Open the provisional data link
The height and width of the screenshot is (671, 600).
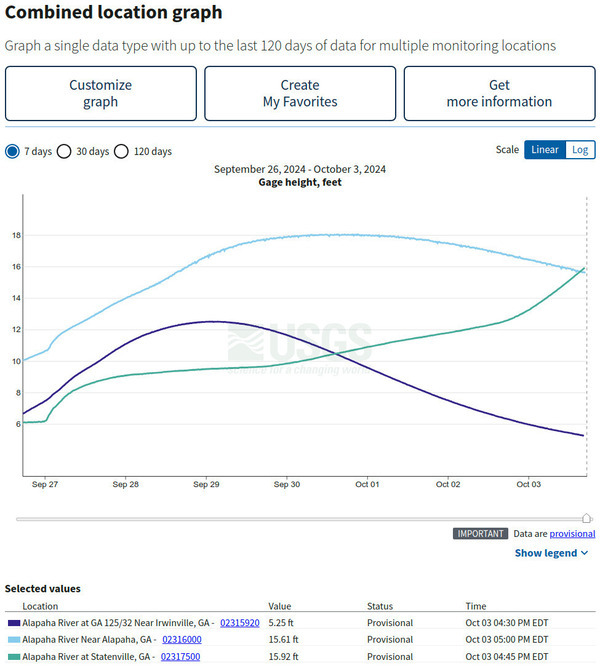coord(572,534)
